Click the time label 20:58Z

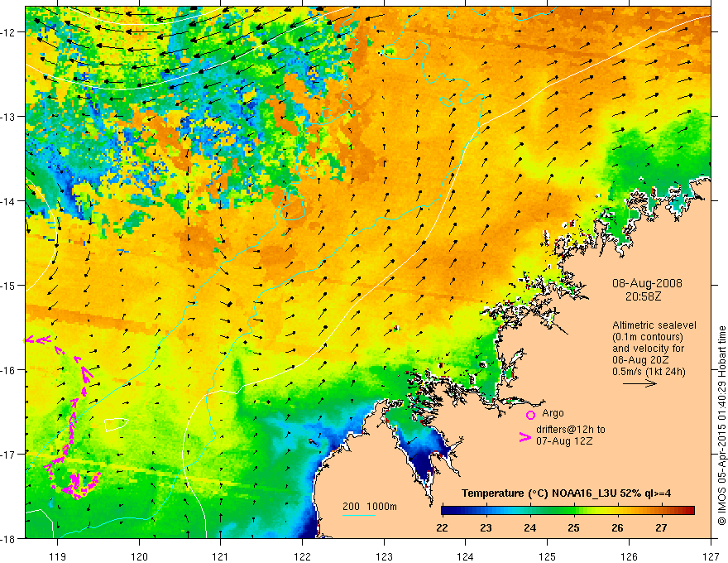pos(644,296)
